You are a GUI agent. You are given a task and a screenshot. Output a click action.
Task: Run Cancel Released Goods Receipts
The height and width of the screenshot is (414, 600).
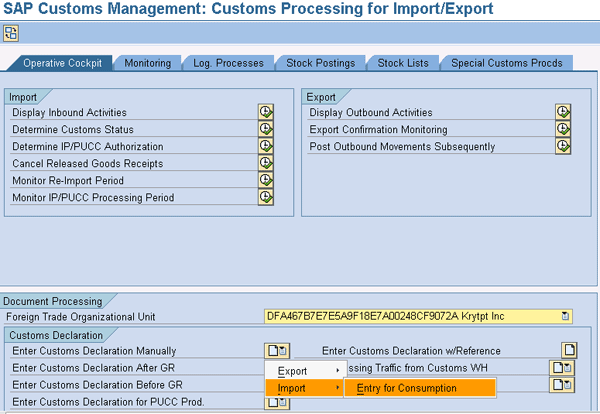265,163
